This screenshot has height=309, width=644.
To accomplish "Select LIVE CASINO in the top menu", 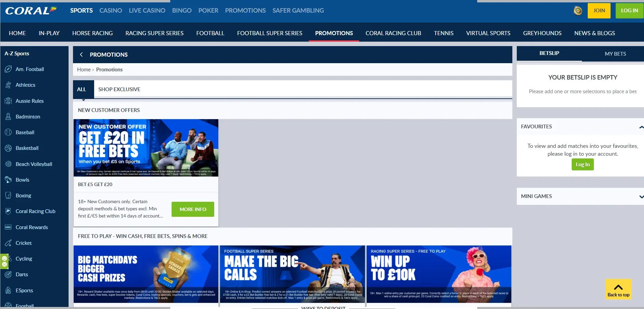I will coord(147,11).
